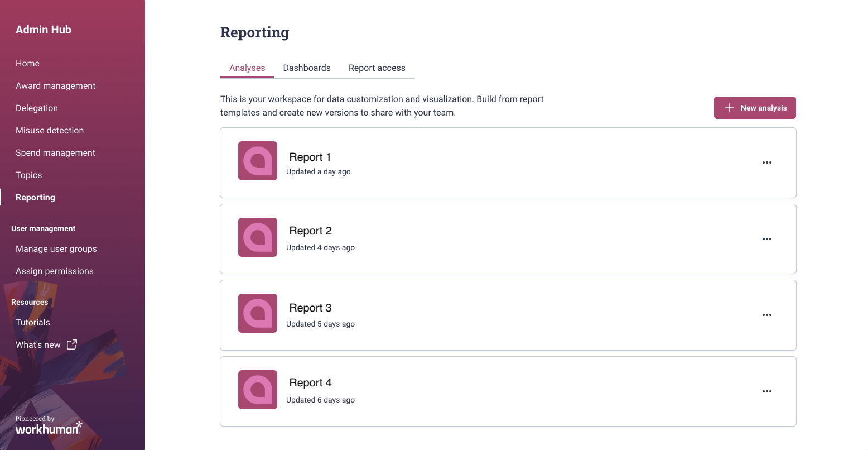Go to Home in the sidebar
Viewport: 868px width, 450px height.
click(x=27, y=64)
